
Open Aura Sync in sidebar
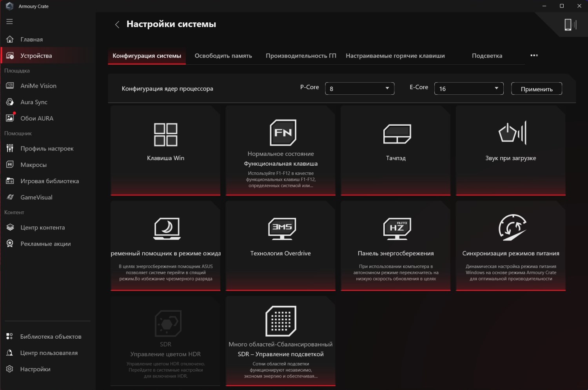[x=34, y=102]
